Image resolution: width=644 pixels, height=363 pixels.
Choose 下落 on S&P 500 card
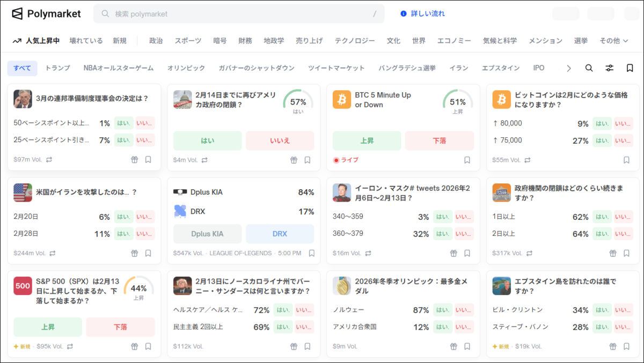[120, 327]
